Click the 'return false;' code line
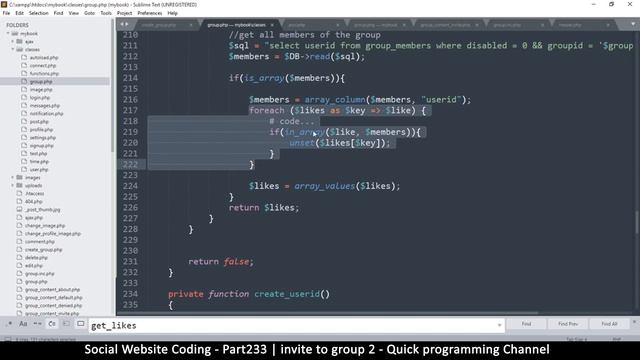 click(x=221, y=262)
